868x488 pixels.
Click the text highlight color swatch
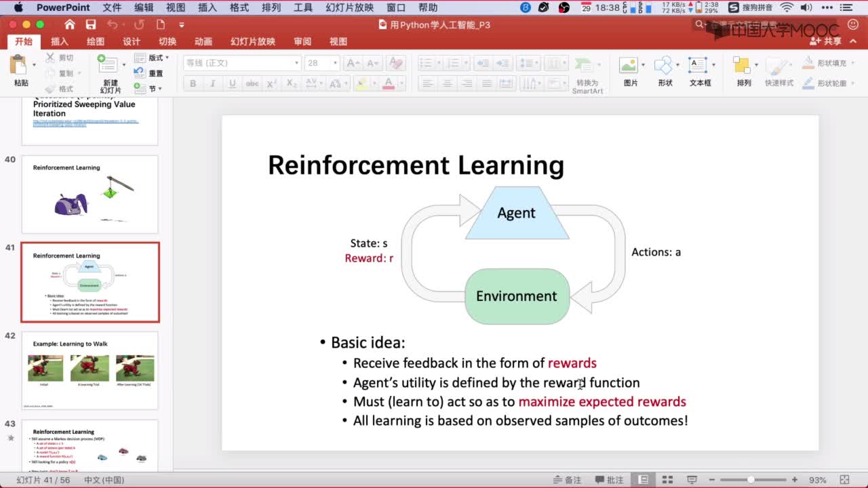click(x=362, y=83)
